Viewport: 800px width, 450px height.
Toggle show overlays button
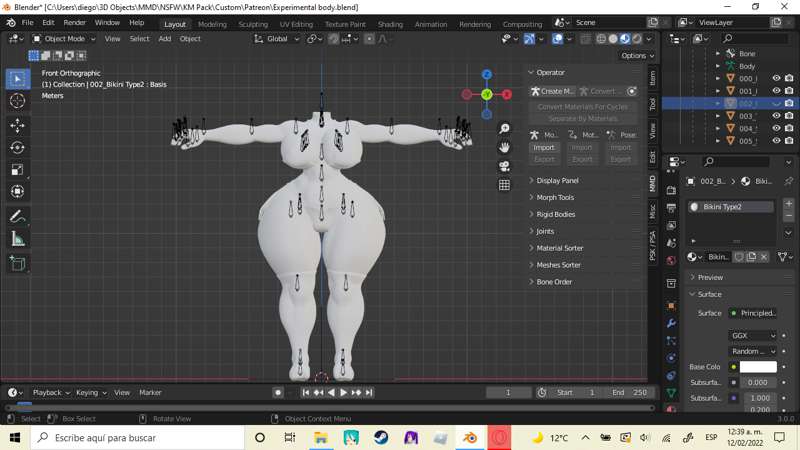coord(557,39)
